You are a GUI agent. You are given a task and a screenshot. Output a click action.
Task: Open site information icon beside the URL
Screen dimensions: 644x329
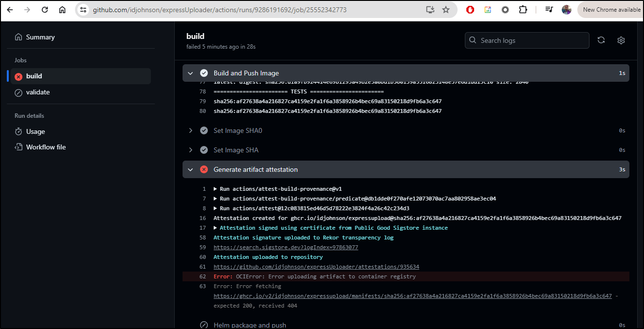83,10
